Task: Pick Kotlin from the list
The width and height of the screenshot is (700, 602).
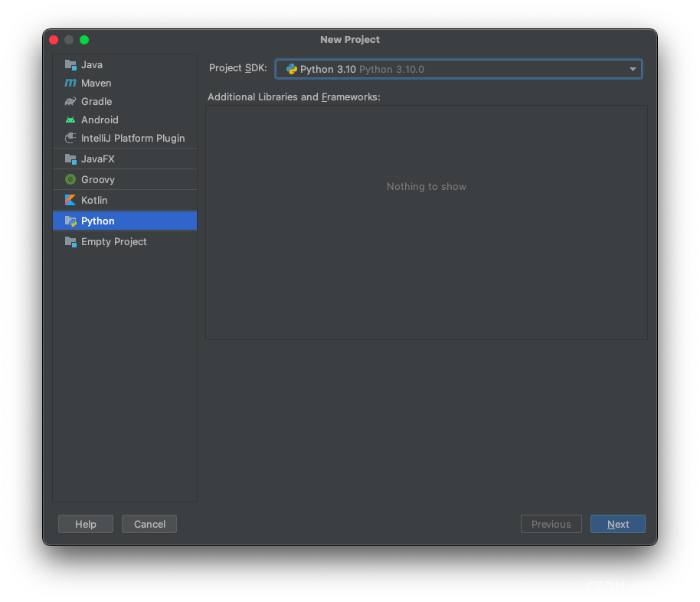Action: [125, 200]
